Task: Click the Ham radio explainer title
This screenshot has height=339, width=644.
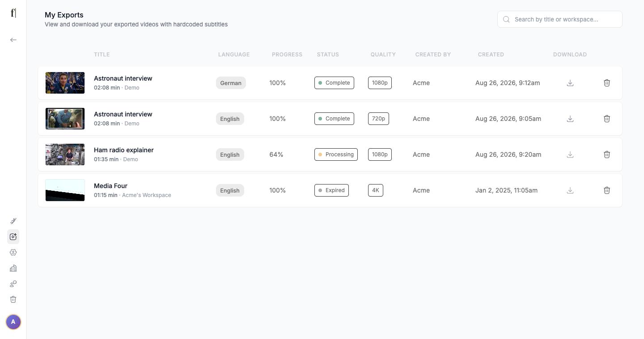Action: (124, 150)
